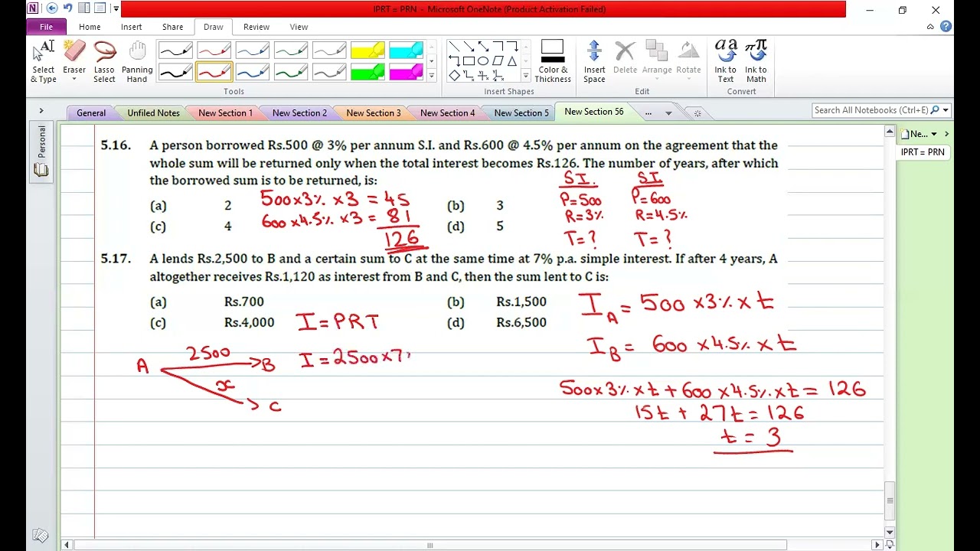The height and width of the screenshot is (551, 980).
Task: Pick the thick black pen
Action: (x=175, y=72)
